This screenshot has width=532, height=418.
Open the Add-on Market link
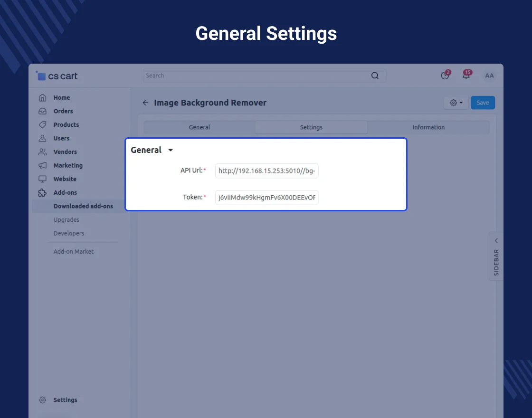point(74,252)
